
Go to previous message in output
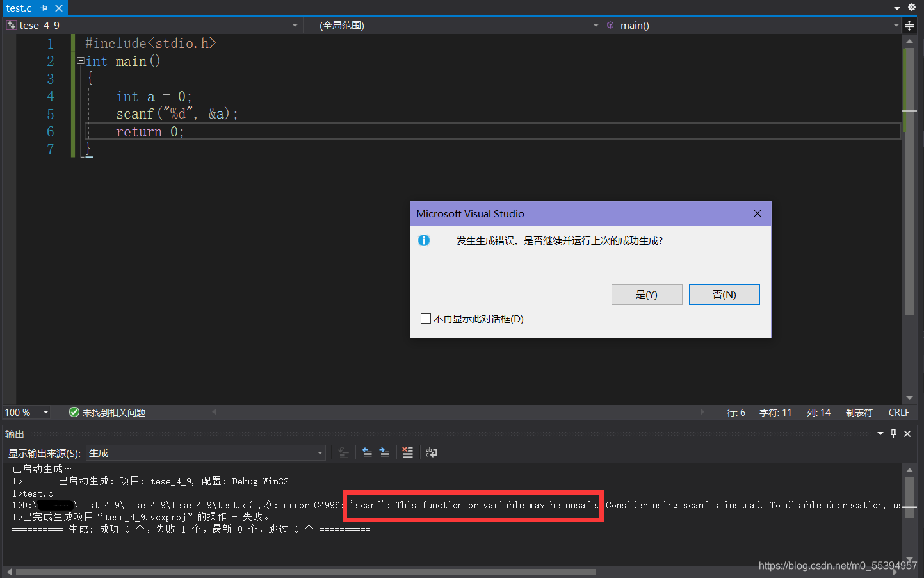coord(367,452)
